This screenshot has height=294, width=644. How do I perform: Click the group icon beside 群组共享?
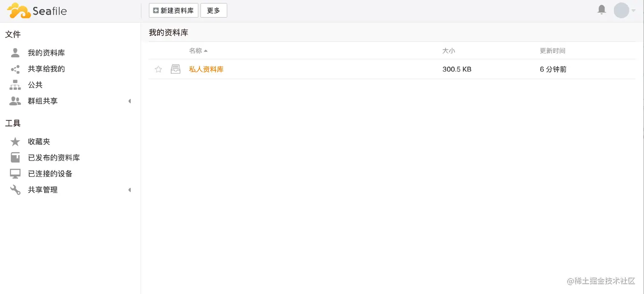(15, 101)
